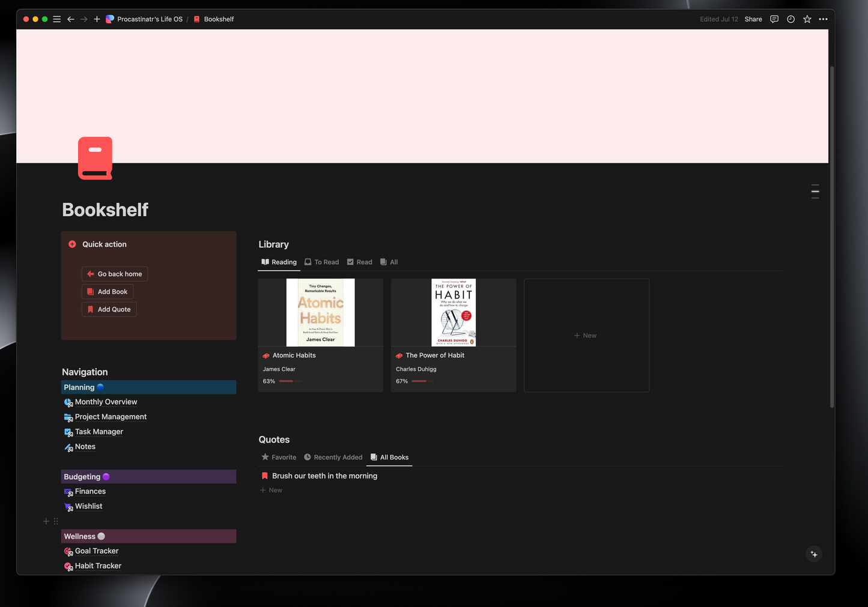Click the red Bookshelf page icon
The image size is (868, 607).
click(95, 159)
